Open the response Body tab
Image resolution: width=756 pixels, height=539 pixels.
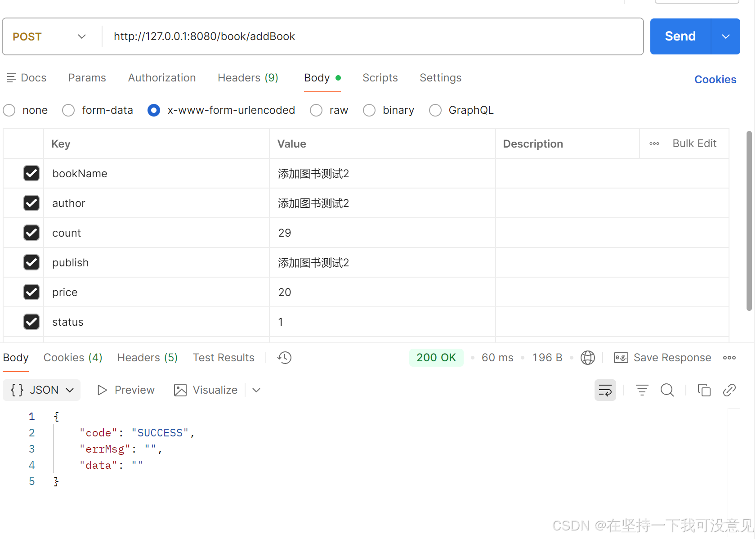point(16,358)
